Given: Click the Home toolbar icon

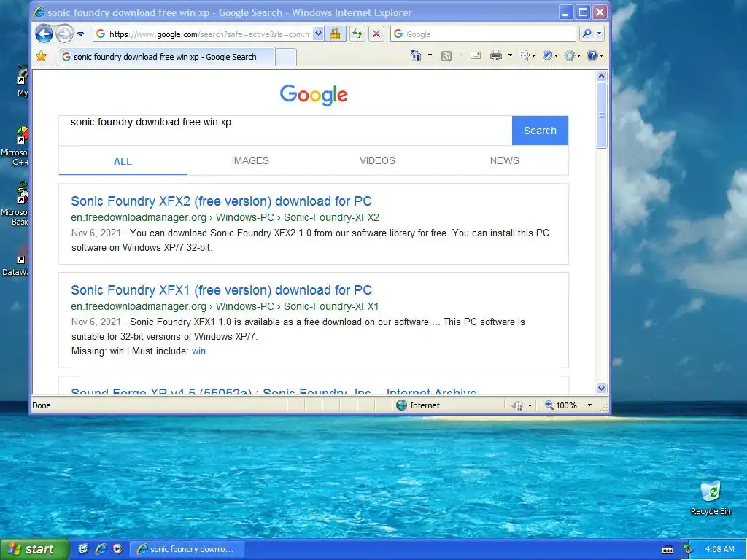Looking at the screenshot, I should [x=415, y=55].
